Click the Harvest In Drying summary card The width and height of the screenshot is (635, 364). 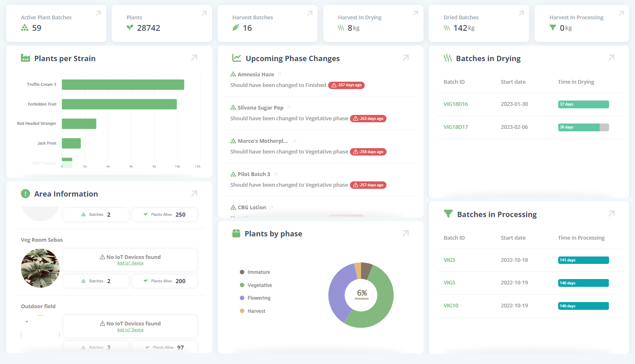[373, 23]
